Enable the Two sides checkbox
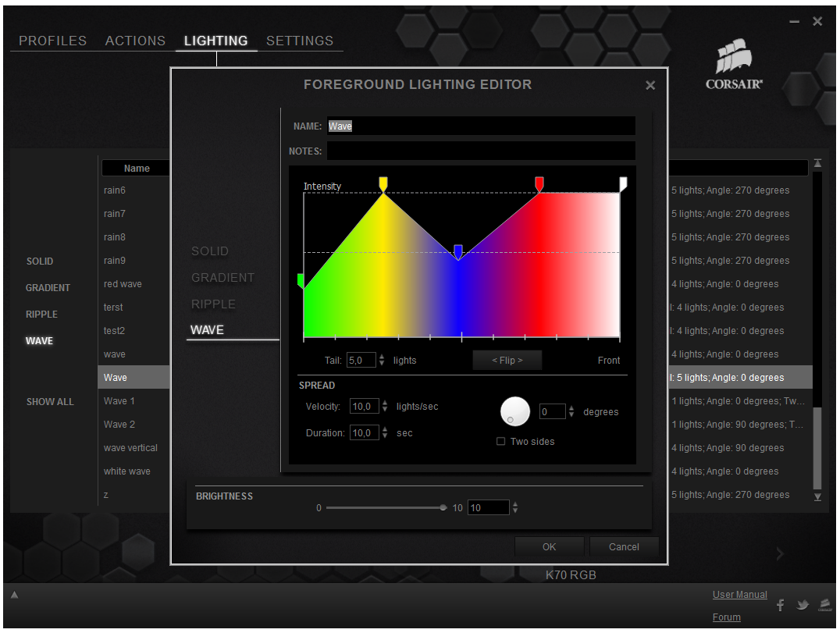This screenshot has width=840, height=633. point(501,442)
